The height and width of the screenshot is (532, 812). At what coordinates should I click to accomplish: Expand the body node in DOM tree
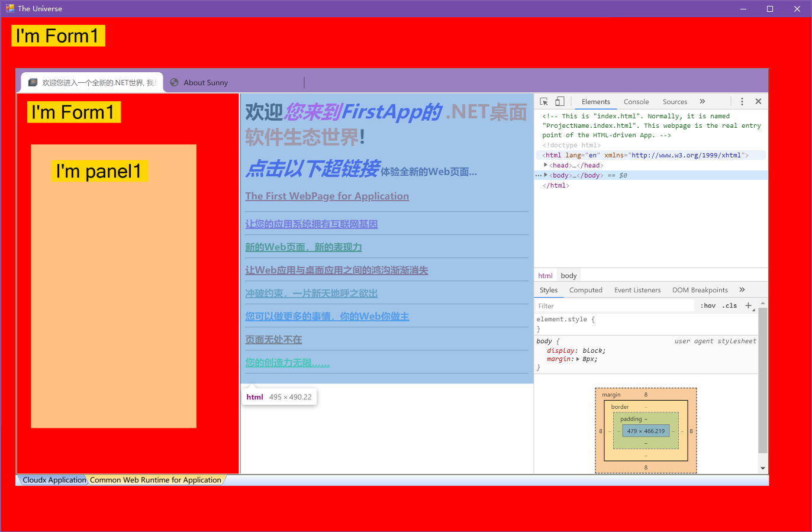click(x=546, y=175)
